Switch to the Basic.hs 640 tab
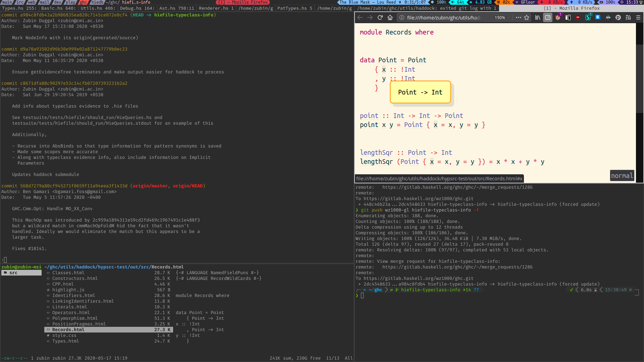Screen dimensions: 644x362 click(x=58, y=8)
